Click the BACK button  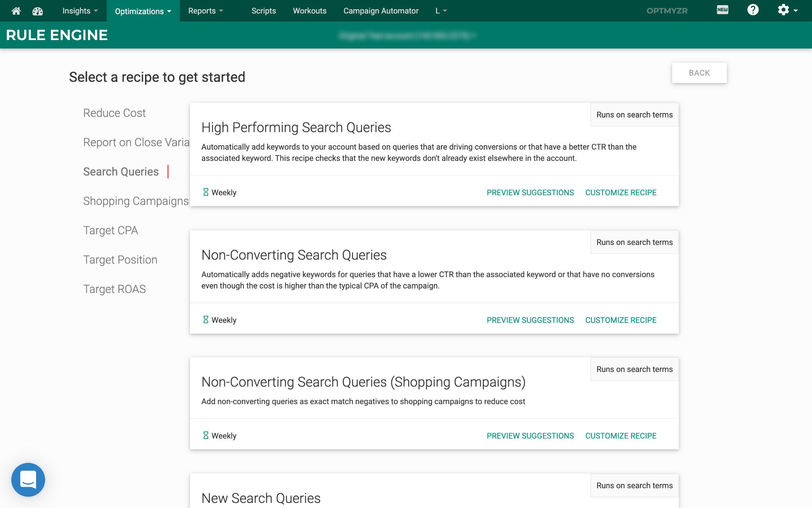coord(699,73)
